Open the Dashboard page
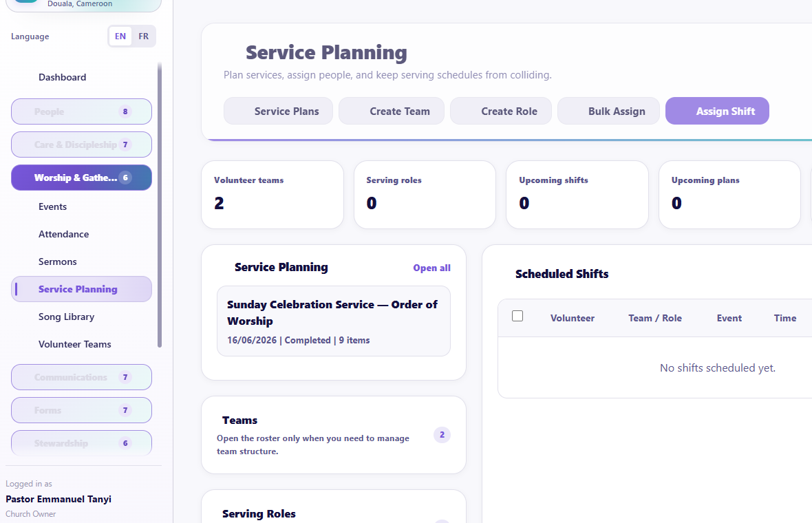This screenshot has width=812, height=523. 81,77
